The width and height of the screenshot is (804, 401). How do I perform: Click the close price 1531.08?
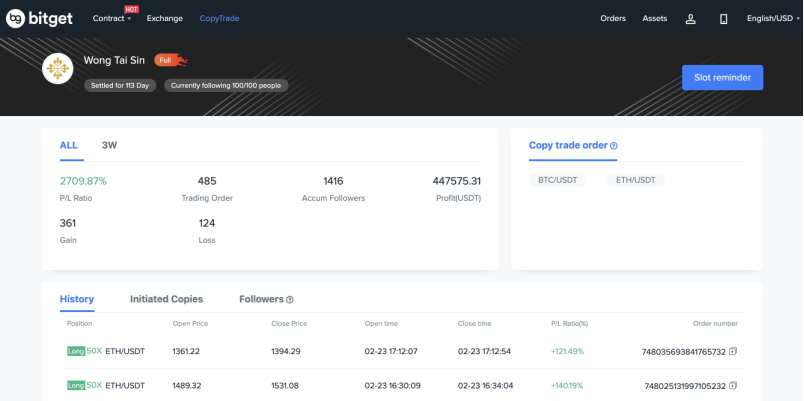coord(286,385)
